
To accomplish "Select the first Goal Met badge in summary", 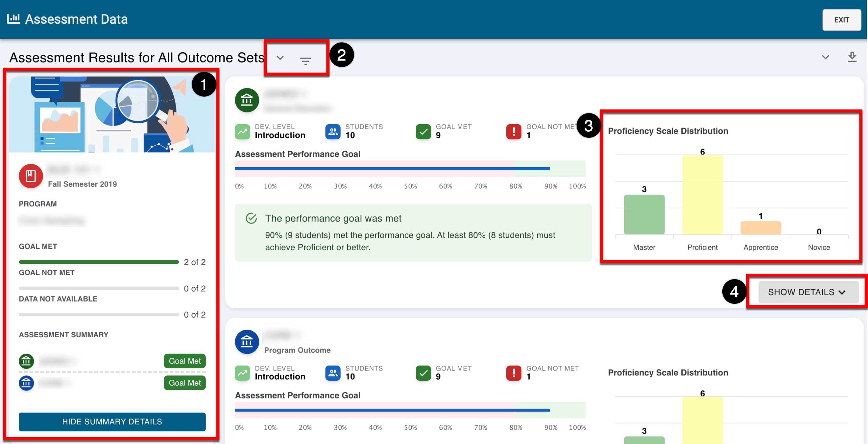I will coord(184,360).
